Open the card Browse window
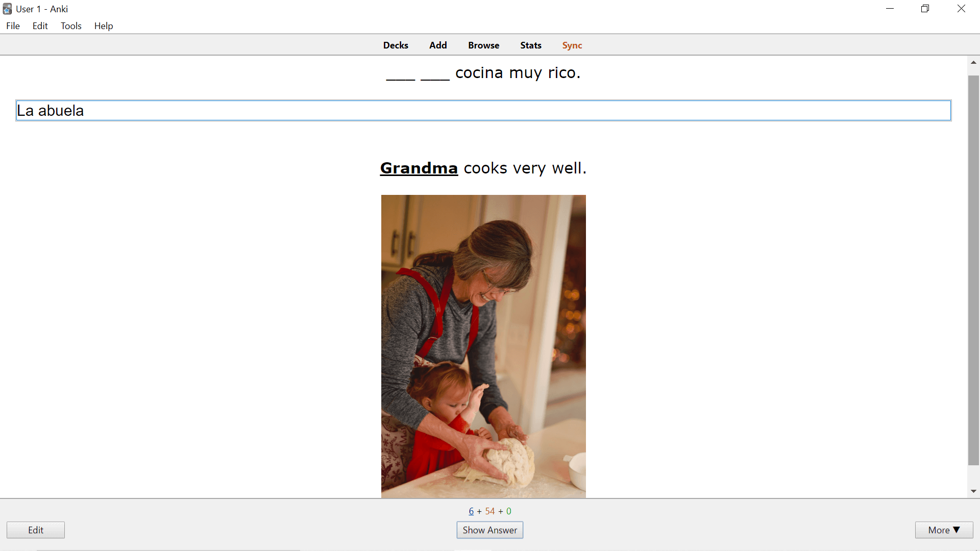Viewport: 980px width, 551px height. [x=483, y=45]
